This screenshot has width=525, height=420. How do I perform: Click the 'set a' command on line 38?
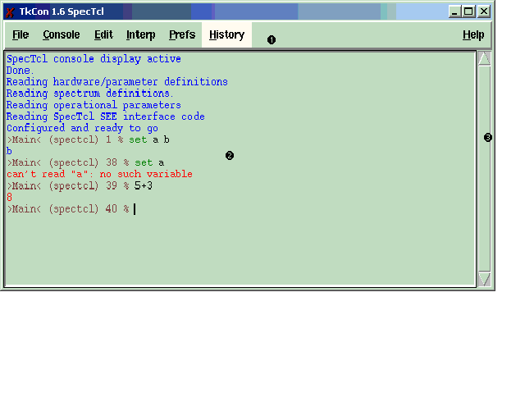149,162
